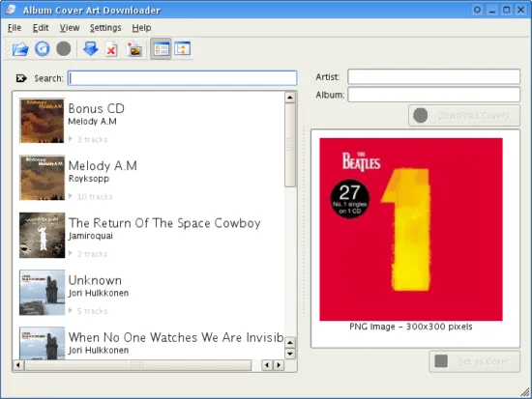
Task: Click the Download Covers button
Action: tap(464, 116)
